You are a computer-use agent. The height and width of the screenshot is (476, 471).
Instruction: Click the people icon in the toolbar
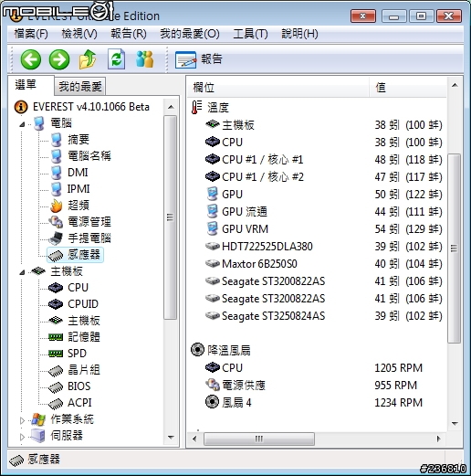tap(144, 59)
